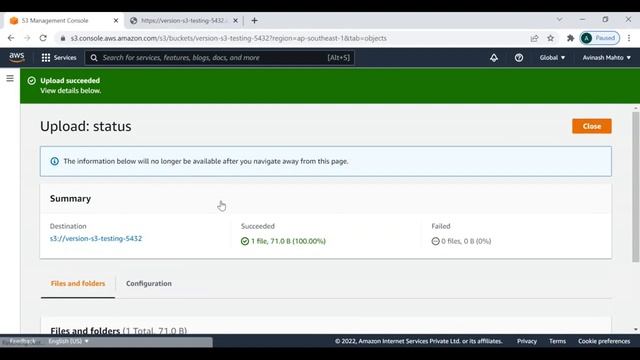Open the Services grid menu
The width and height of the screenshot is (640, 360).
point(46,58)
